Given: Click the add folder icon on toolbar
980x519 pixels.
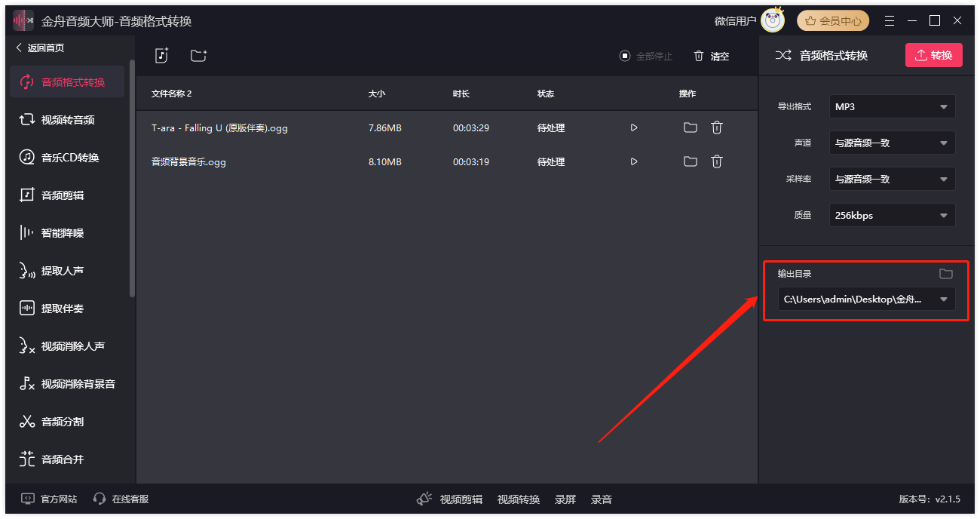Looking at the screenshot, I should click(199, 55).
